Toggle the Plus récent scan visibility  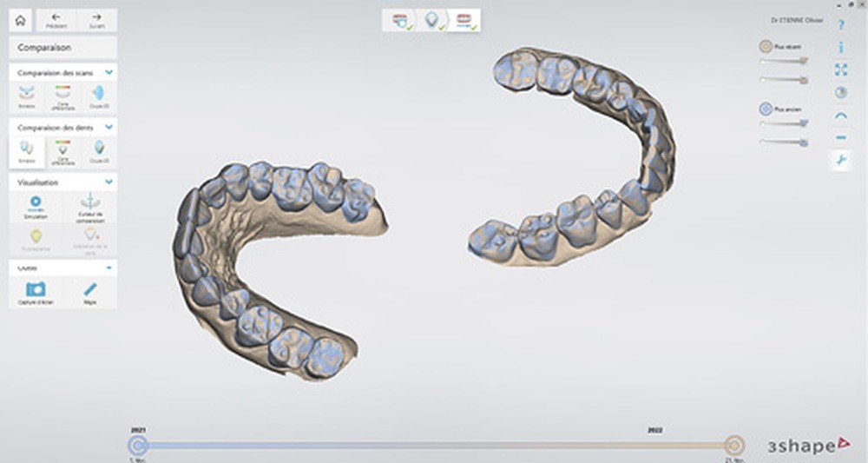click(x=766, y=47)
